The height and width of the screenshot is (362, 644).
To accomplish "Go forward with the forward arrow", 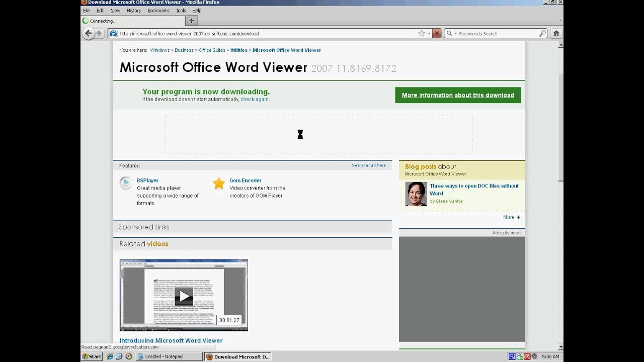I will (x=99, y=33).
